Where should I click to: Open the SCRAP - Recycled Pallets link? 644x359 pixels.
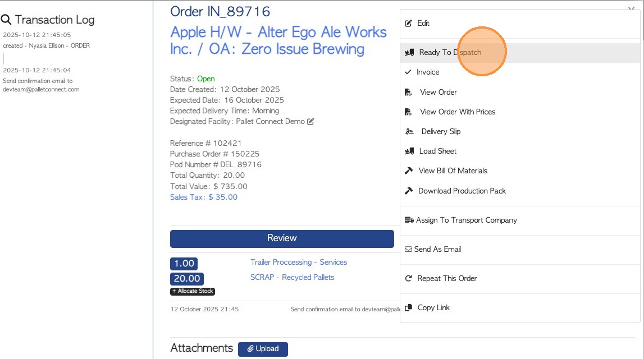[292, 278]
